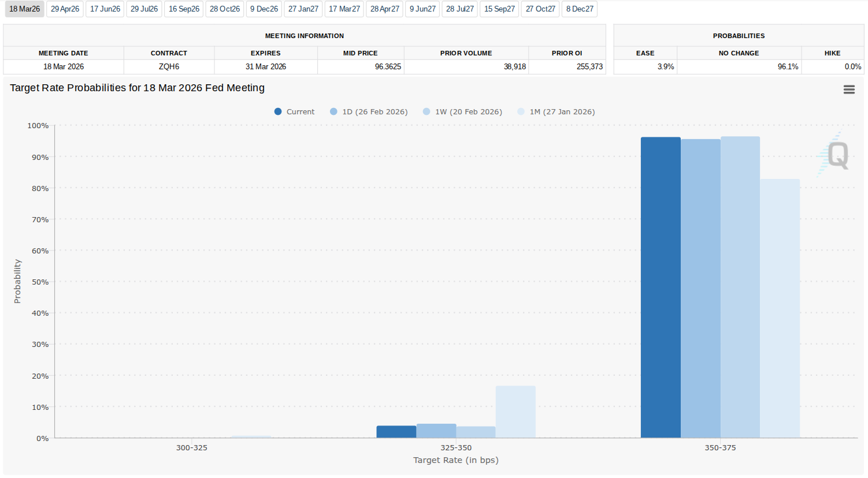The image size is (868, 478).
Task: Click the Current bar in 325-350 group
Action: (396, 432)
